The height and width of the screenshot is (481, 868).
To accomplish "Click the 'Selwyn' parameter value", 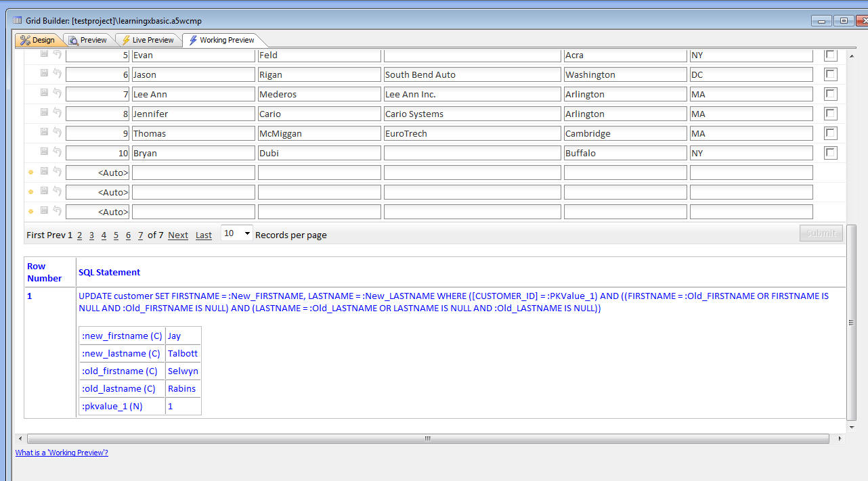I will (x=183, y=371).
